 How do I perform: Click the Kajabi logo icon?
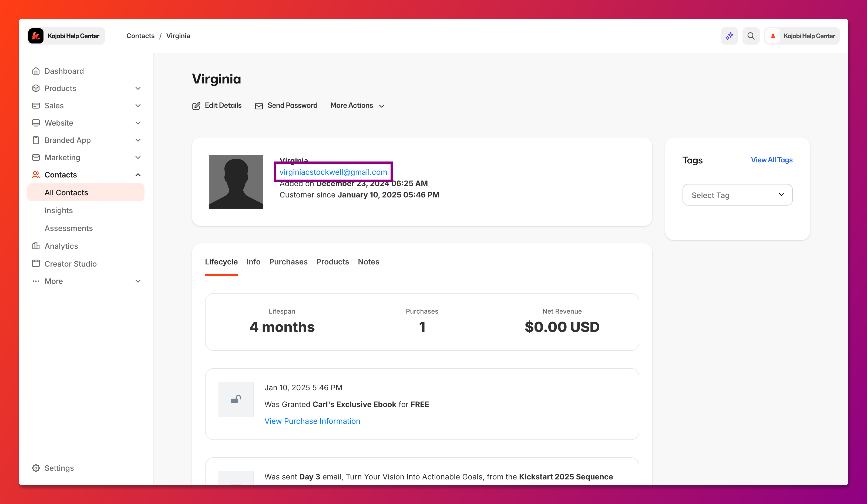tap(36, 36)
